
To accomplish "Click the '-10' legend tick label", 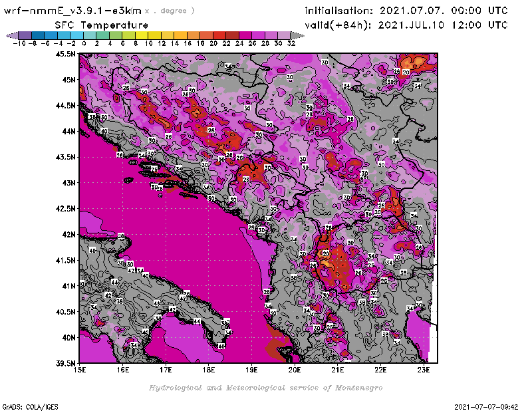I will pyautogui.click(x=19, y=43).
